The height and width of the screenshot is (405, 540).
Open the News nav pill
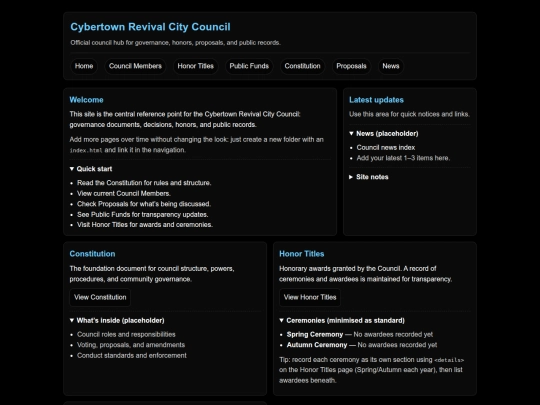(391, 66)
